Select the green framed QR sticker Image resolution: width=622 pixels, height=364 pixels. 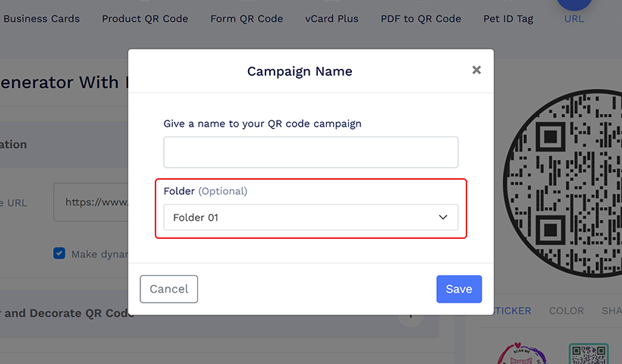(589, 353)
